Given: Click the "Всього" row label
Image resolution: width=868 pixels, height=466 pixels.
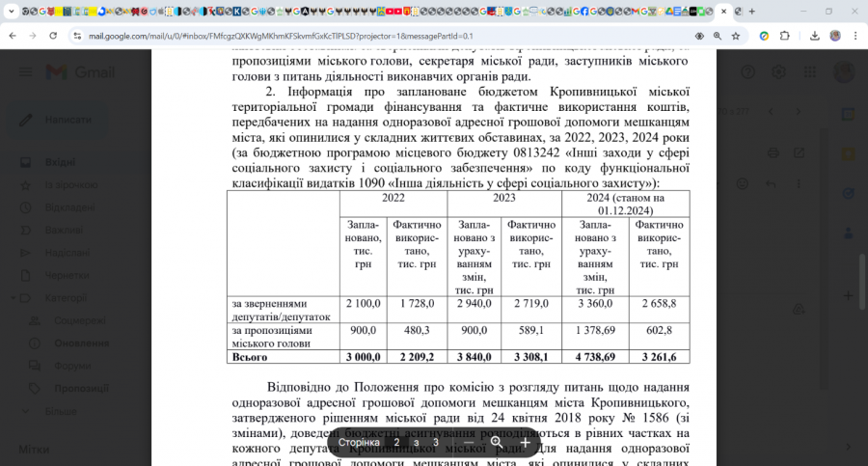Looking at the screenshot, I should click(x=250, y=357).
